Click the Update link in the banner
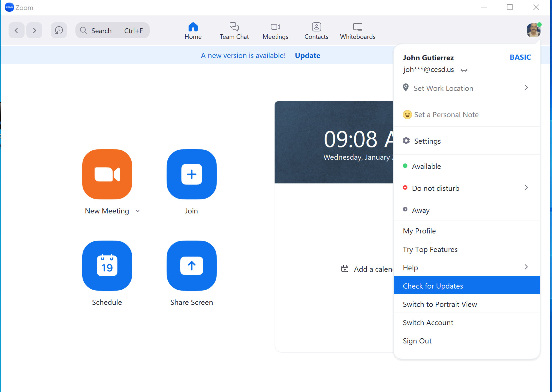 pyautogui.click(x=307, y=55)
